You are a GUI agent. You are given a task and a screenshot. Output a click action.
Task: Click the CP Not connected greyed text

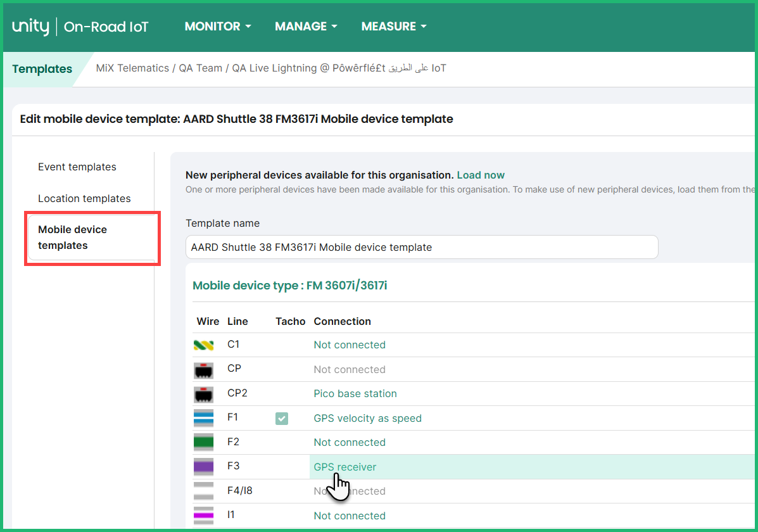pyautogui.click(x=350, y=369)
